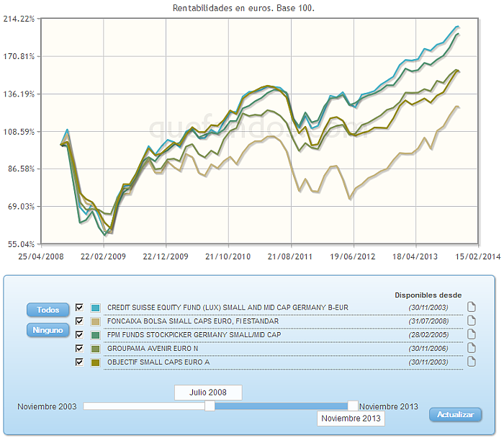Select fund name FPM FUNDS STOCKPICKER GERMANY

[x=194, y=335]
